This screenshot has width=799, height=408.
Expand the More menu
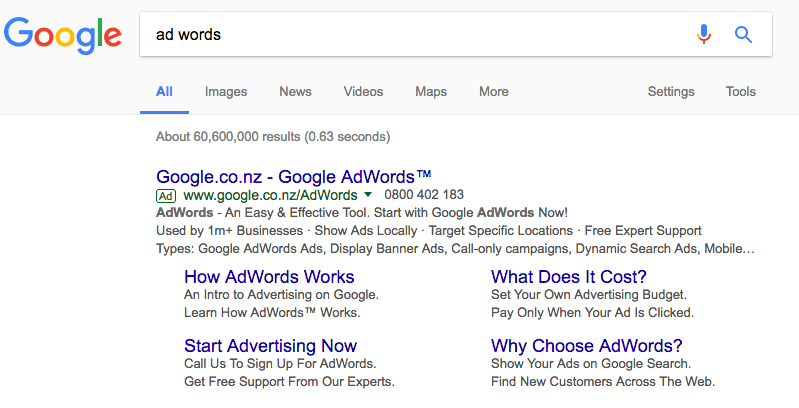tap(494, 92)
